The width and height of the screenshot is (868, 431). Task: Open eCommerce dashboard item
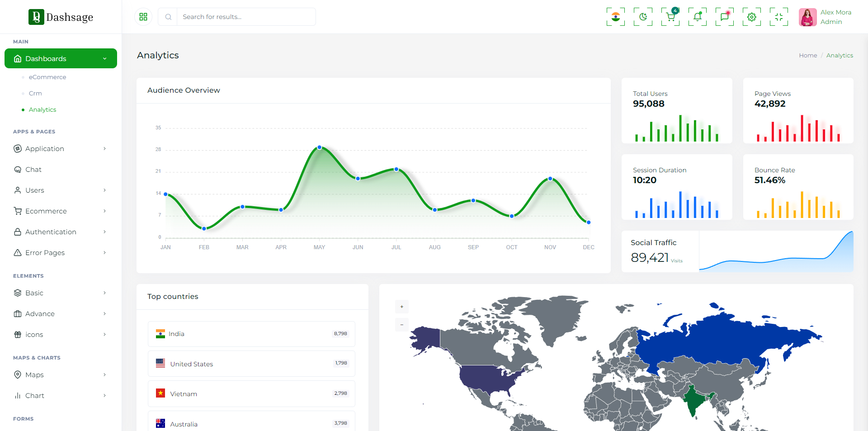coord(47,77)
